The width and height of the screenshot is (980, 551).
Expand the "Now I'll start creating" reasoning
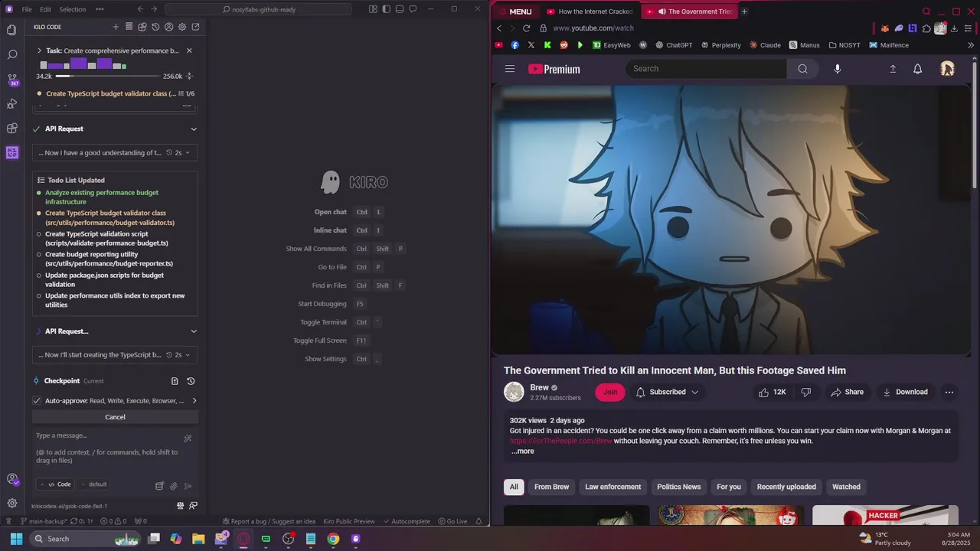click(115, 355)
